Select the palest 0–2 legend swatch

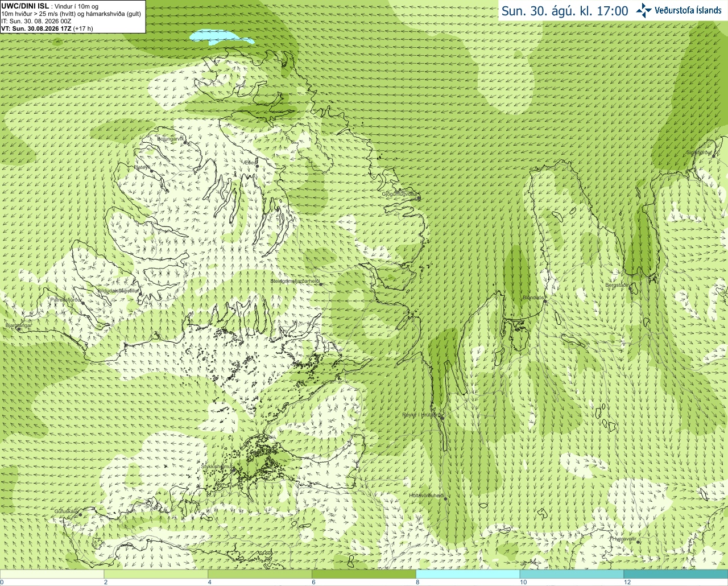click(52, 574)
